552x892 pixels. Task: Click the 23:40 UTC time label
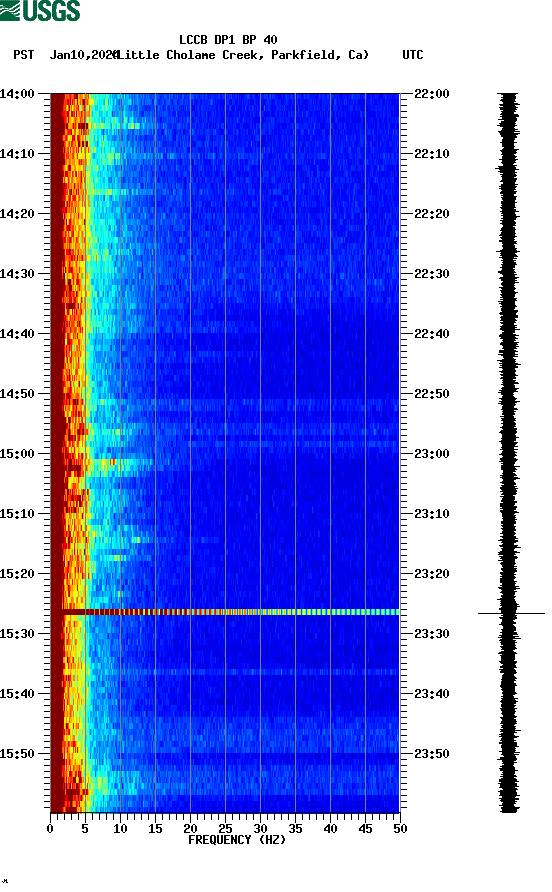(431, 694)
